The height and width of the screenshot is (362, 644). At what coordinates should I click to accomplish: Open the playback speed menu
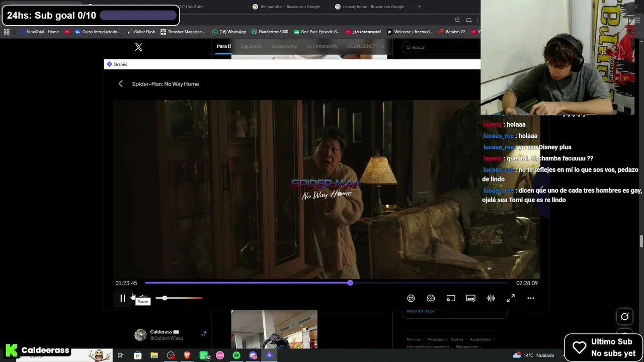click(x=431, y=298)
